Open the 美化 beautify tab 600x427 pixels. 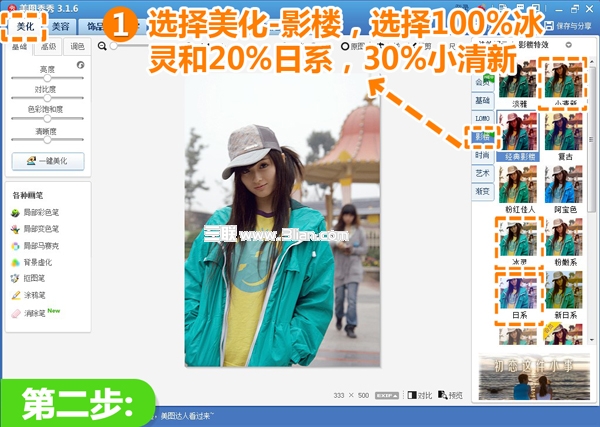tap(25, 26)
